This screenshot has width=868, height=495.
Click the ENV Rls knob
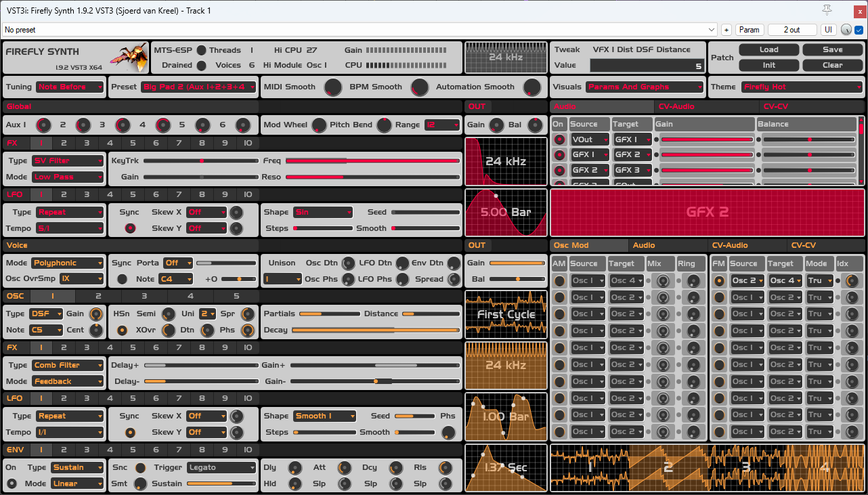click(445, 467)
